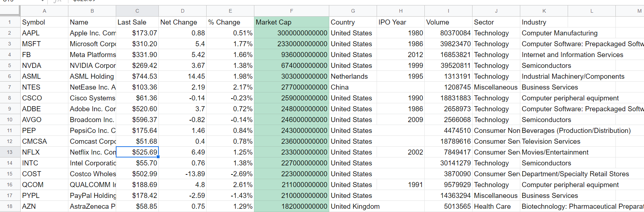The height and width of the screenshot is (212, 644).
Task: Click the China country cell
Action: click(x=353, y=87)
